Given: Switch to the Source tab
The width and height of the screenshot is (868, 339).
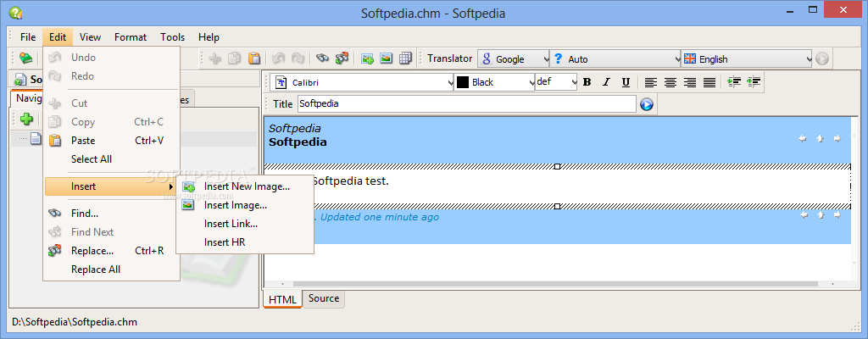Looking at the screenshot, I should coord(324,298).
